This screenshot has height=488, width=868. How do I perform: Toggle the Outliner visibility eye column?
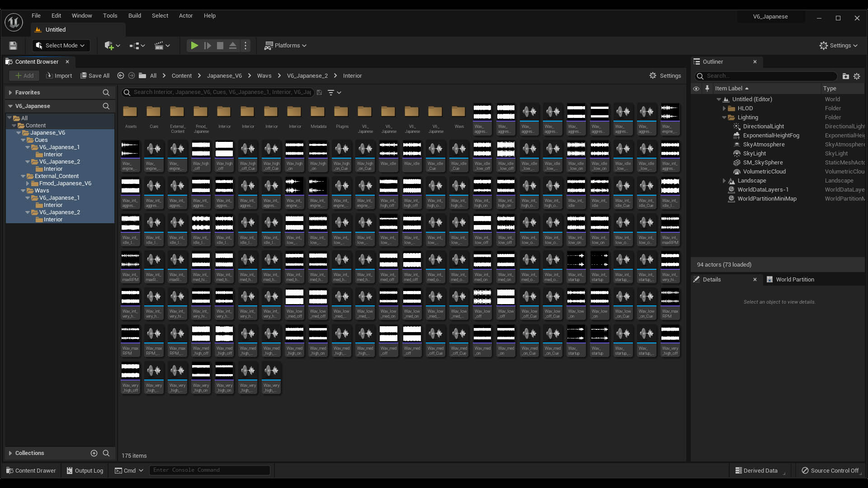696,89
